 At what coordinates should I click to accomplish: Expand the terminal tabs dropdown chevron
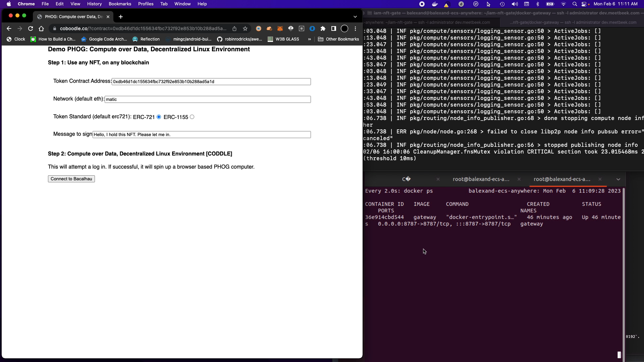click(x=618, y=179)
